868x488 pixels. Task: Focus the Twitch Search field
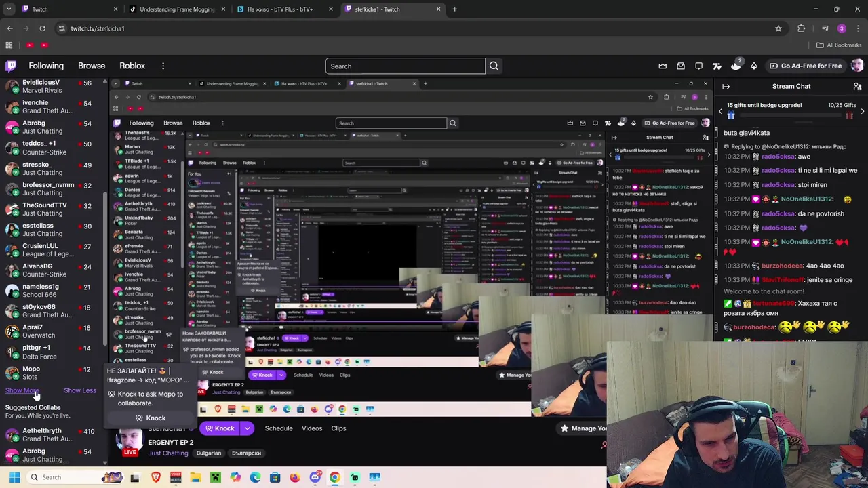point(406,66)
